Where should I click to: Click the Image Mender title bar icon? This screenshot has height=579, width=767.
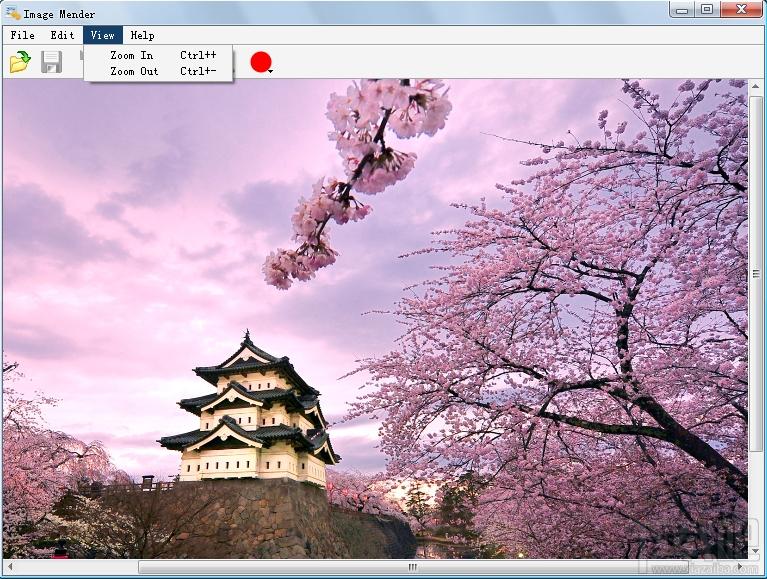13,14
